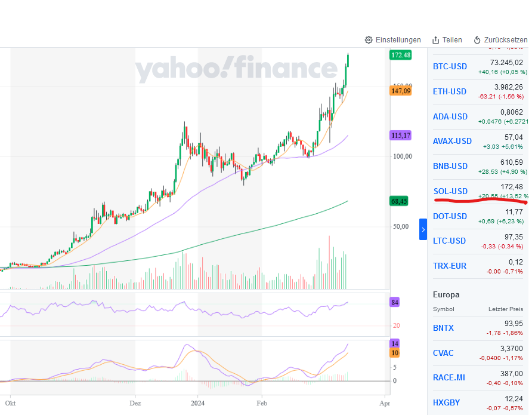Viewport: 532px width, 415px height.
Task: Open the ETH-USD quote link
Action: pos(450,92)
